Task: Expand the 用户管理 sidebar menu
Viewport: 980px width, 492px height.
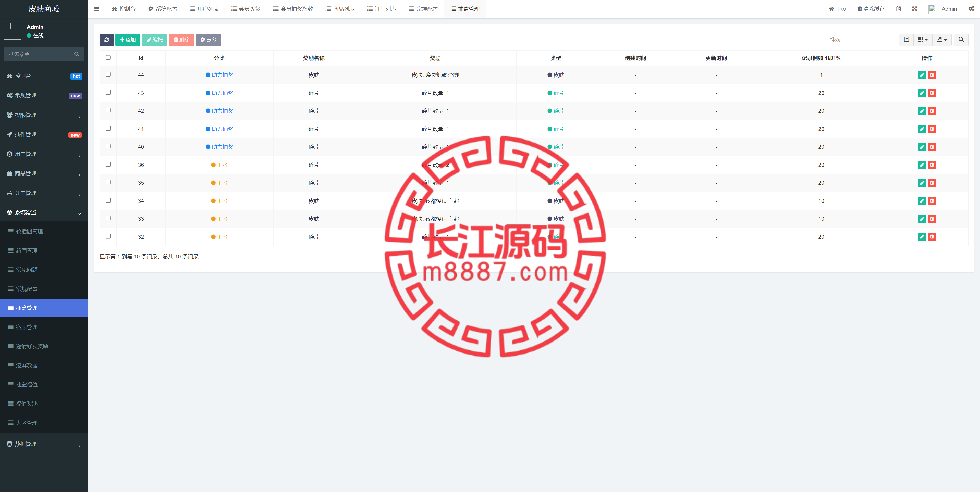Action: 44,154
